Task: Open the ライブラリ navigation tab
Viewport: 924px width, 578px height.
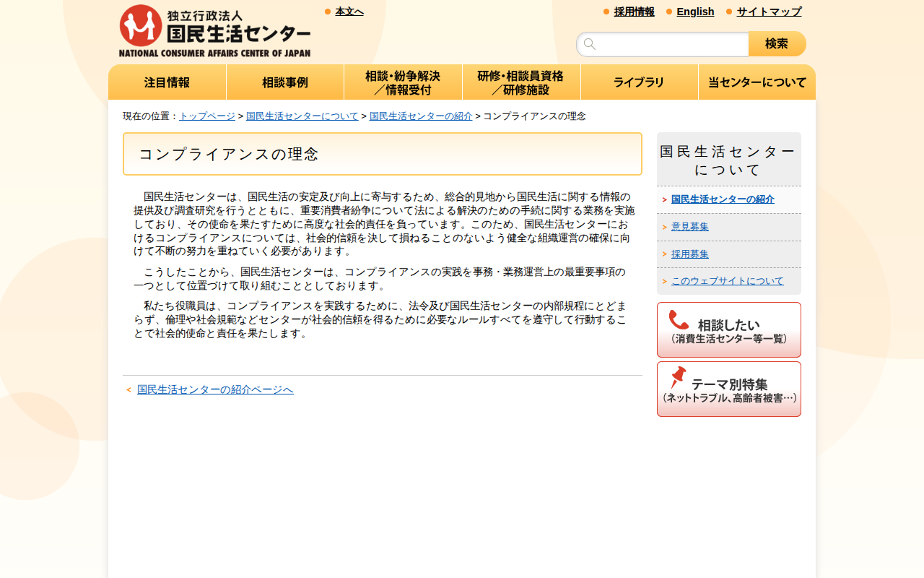Action: click(x=639, y=82)
